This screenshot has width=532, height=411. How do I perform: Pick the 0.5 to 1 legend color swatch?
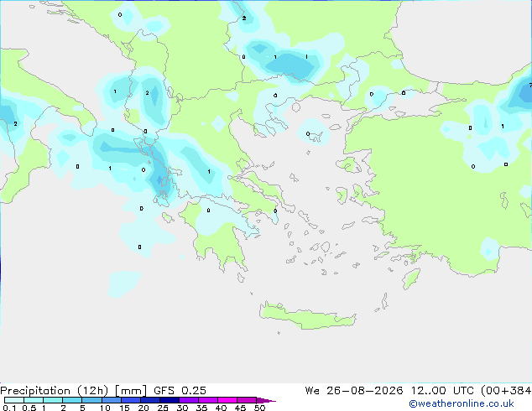[34, 400]
